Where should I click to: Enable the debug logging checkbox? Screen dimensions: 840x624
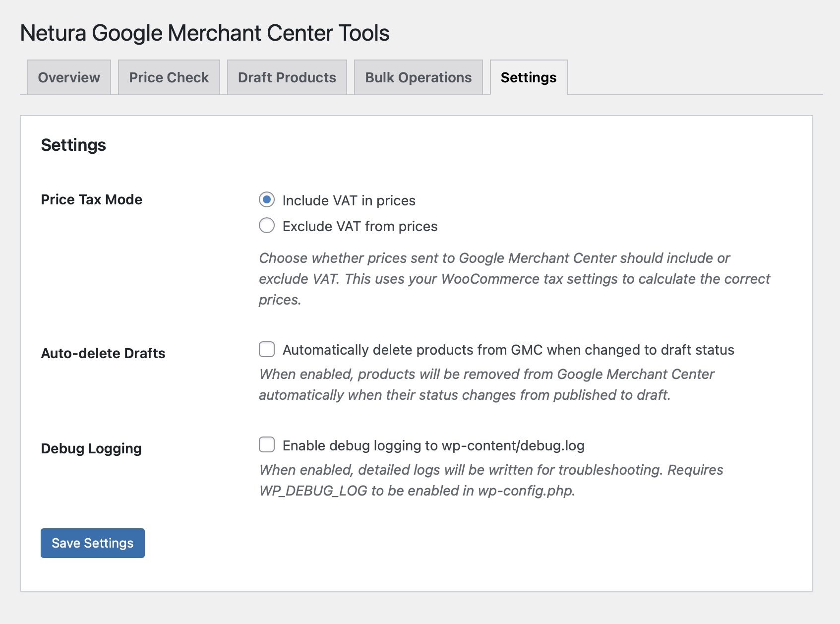pos(266,445)
